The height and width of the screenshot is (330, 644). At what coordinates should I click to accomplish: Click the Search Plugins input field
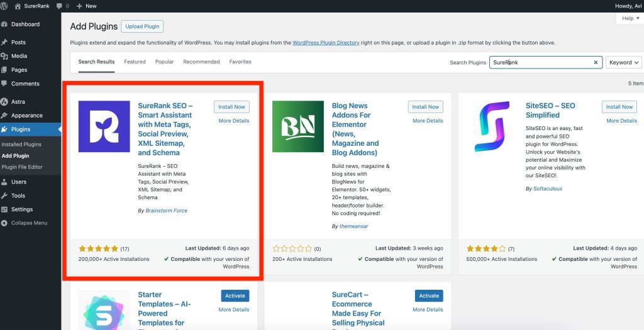[546, 62]
